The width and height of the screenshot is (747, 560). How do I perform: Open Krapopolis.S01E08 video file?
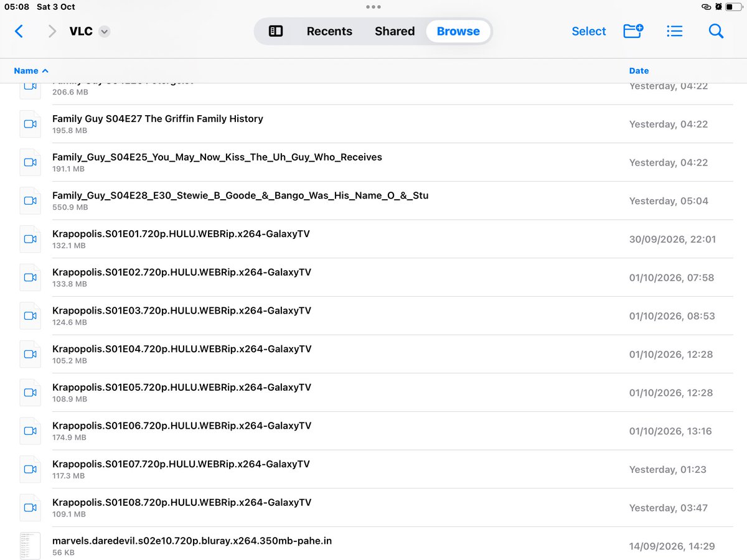(x=182, y=503)
